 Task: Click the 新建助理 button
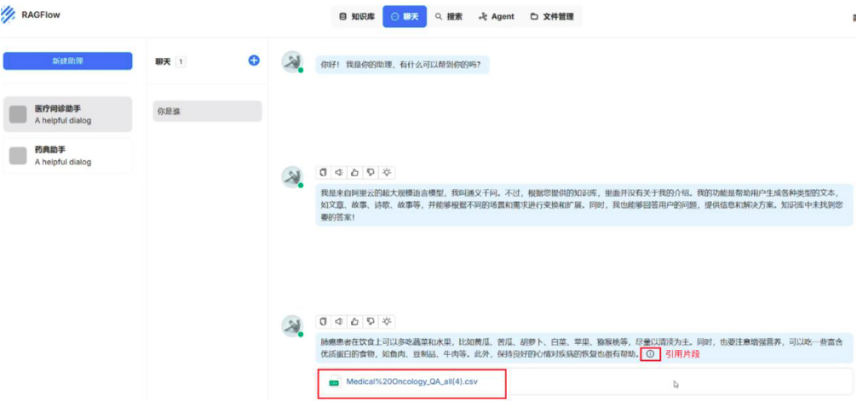click(x=68, y=60)
